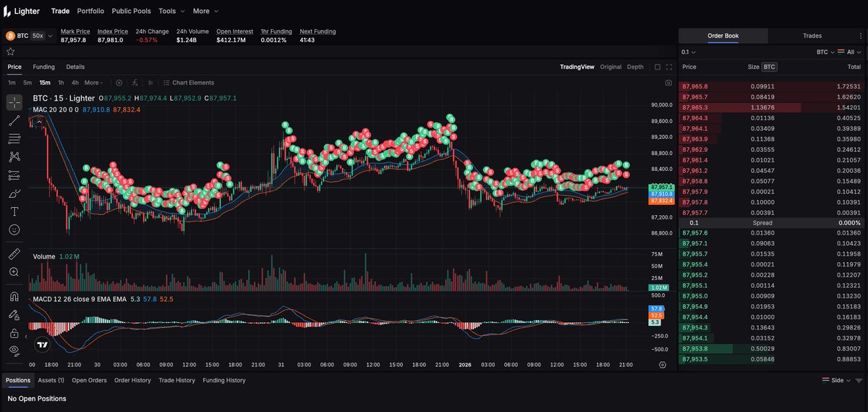The width and height of the screenshot is (868, 412).
Task: Click ask price 87,965.3 in order book
Action: point(695,107)
